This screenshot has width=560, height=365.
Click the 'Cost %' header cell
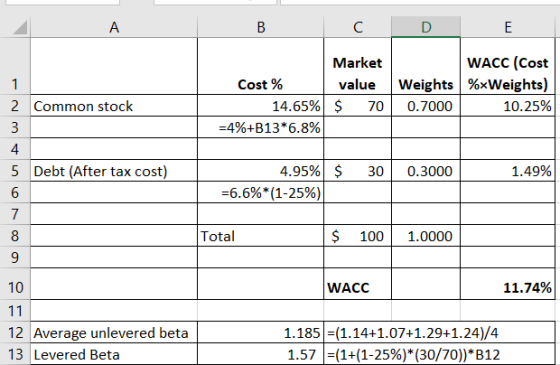[x=260, y=66]
